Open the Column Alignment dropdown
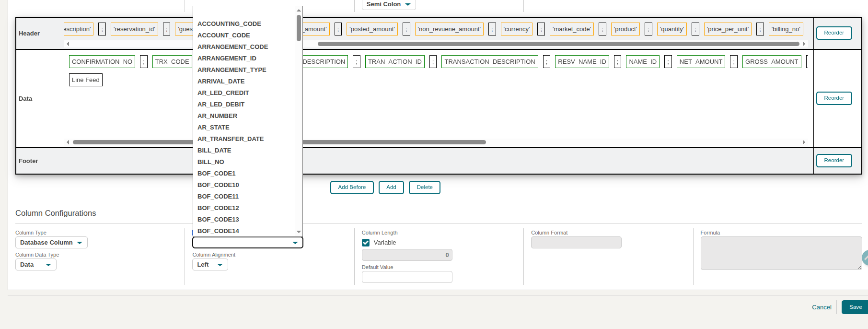868x329 pixels. (210, 265)
